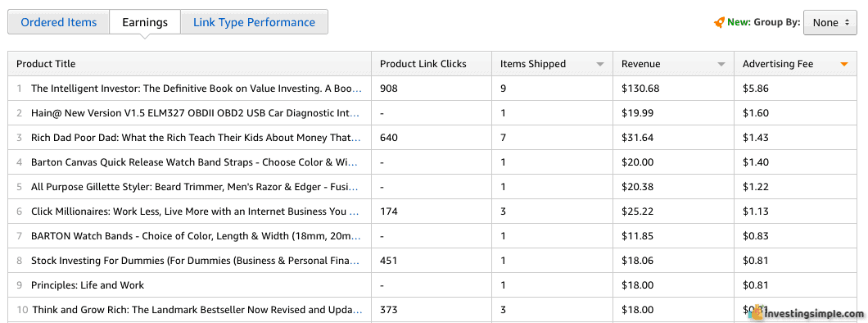The height and width of the screenshot is (323, 868).
Task: Click the Product Title column header
Action: [x=46, y=64]
